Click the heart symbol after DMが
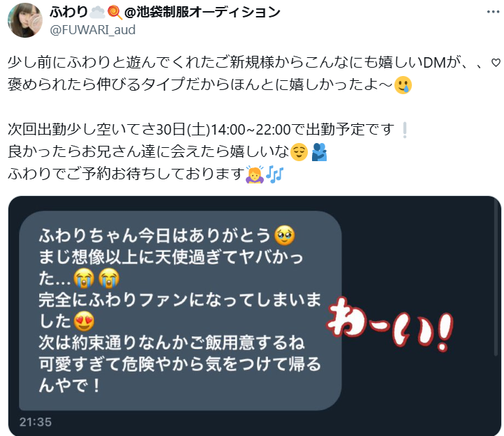 click(x=496, y=63)
